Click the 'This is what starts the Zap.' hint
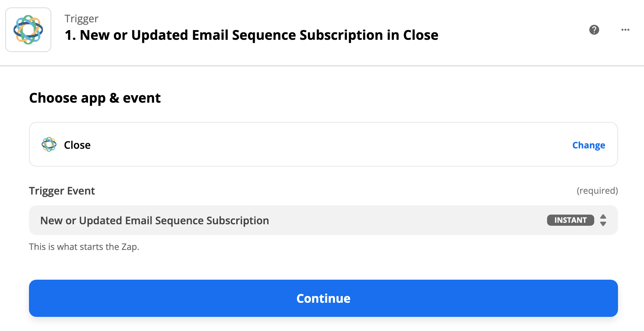This screenshot has height=331, width=644. coord(84,247)
